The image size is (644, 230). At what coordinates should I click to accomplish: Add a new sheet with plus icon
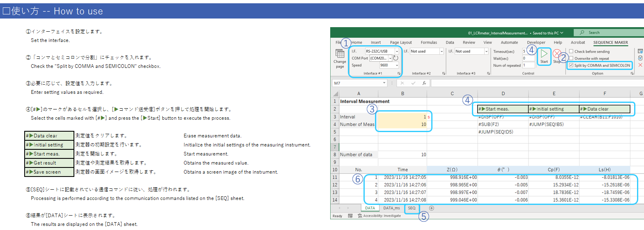pyautogui.click(x=432, y=208)
